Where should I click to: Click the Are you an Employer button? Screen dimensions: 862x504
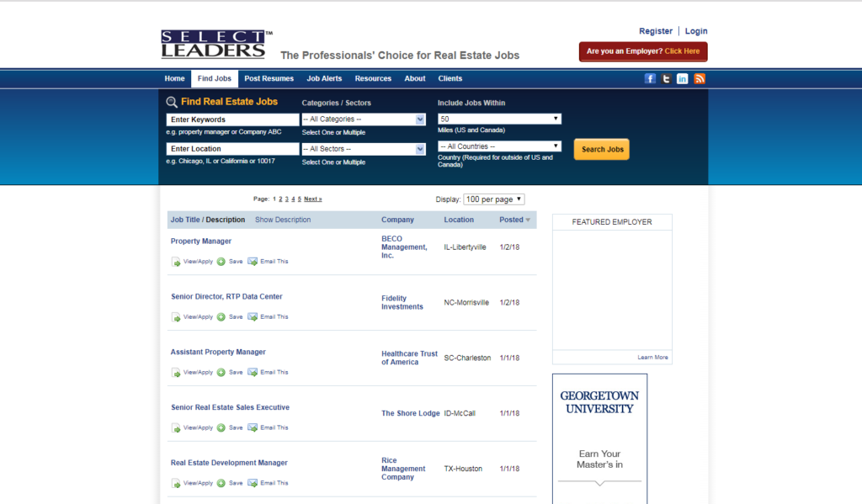643,51
